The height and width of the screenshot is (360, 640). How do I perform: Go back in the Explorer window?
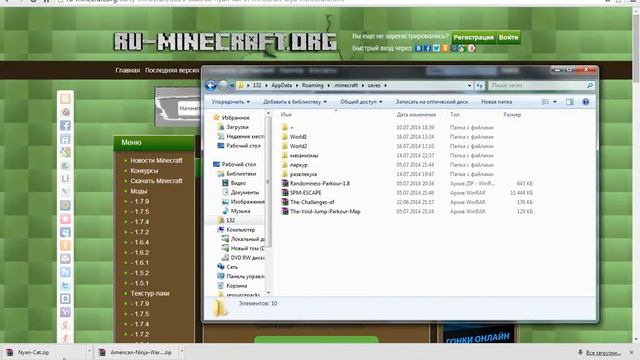(x=211, y=85)
